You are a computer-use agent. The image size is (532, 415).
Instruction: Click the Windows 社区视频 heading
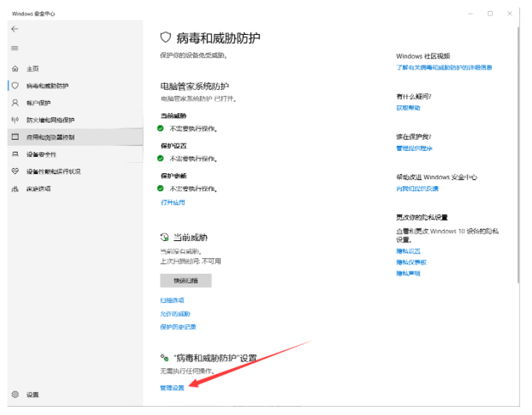click(x=423, y=56)
